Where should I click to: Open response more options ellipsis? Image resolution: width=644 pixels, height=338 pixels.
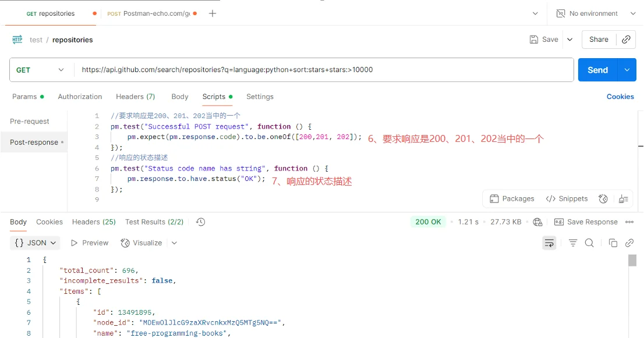(x=629, y=222)
